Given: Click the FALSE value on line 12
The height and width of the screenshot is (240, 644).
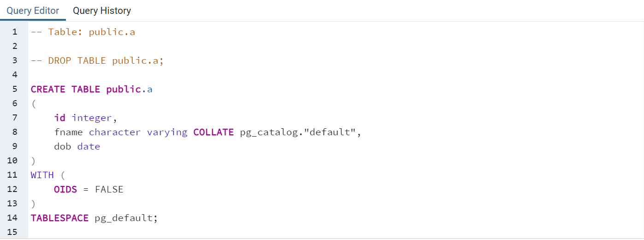Looking at the screenshot, I should coord(109,190).
